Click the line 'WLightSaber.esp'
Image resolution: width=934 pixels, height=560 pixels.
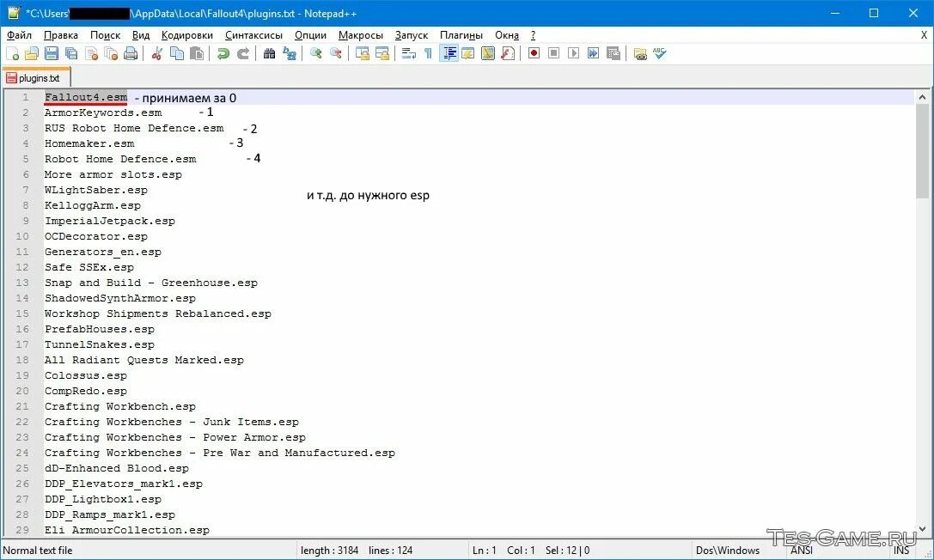click(96, 190)
